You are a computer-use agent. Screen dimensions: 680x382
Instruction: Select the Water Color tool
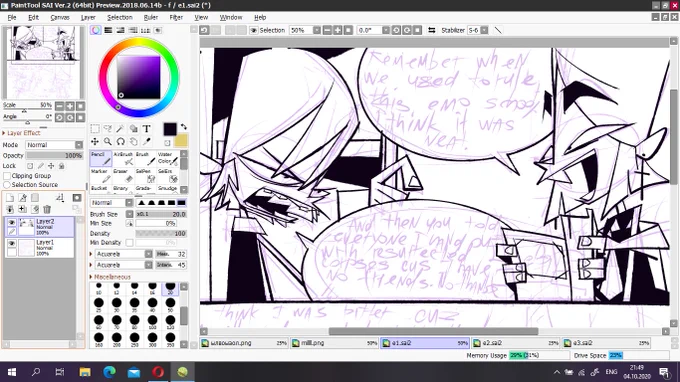167,159
